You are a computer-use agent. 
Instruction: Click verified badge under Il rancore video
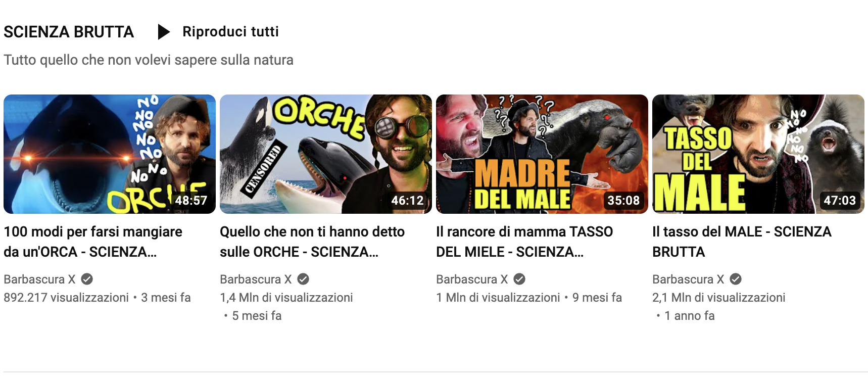[519, 279]
